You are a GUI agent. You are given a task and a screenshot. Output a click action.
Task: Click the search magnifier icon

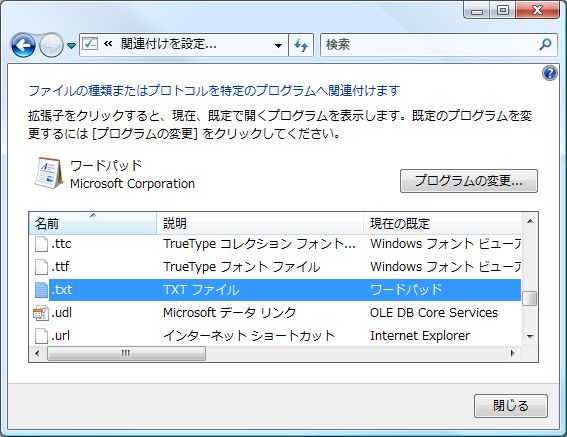545,44
